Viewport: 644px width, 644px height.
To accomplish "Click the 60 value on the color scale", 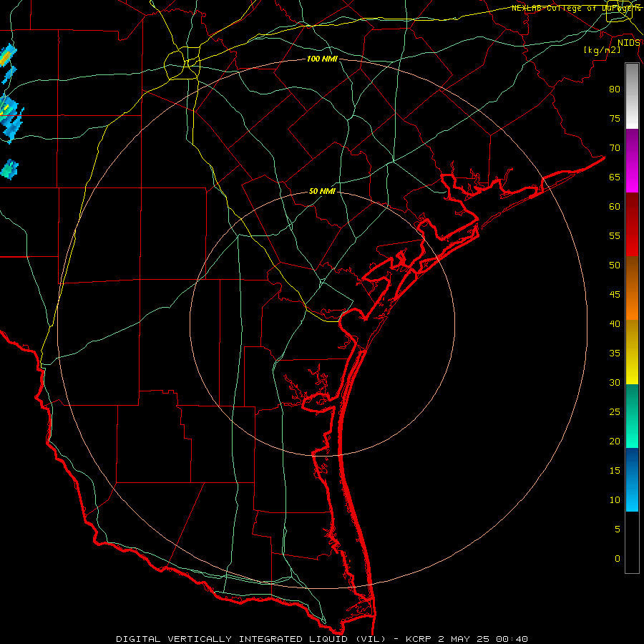I will click(x=615, y=207).
